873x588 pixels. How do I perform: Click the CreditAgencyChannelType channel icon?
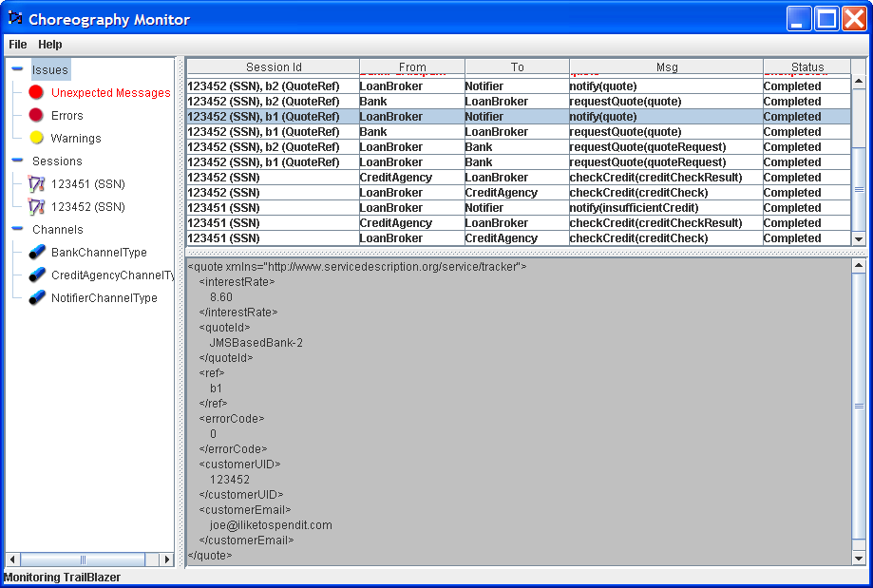point(36,275)
